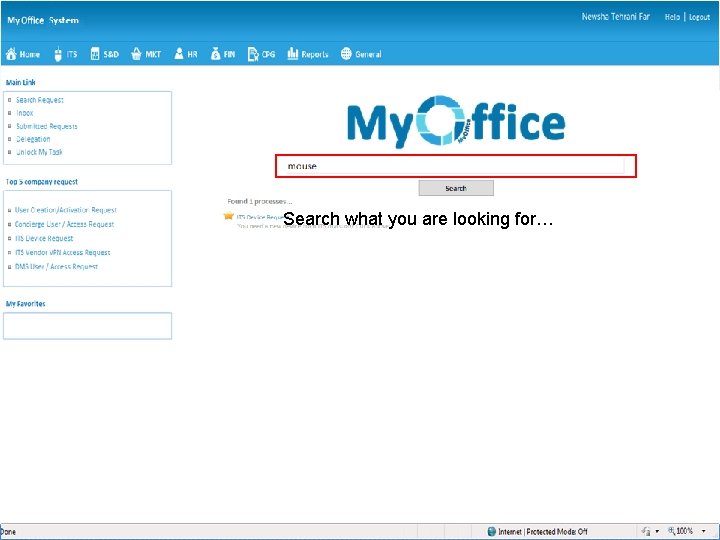
Task: Open the HR menu
Action: 186,54
